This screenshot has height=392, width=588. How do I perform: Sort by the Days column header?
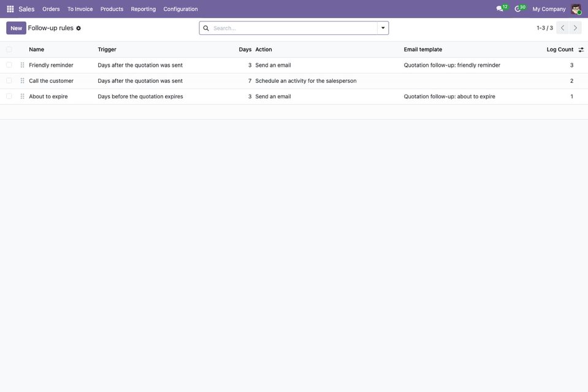(245, 50)
